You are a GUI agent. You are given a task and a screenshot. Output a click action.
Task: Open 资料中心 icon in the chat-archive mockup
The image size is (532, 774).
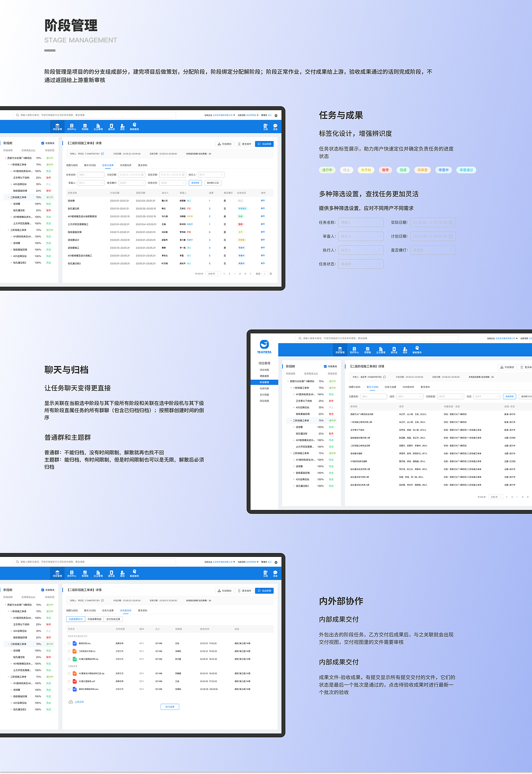tap(354, 350)
